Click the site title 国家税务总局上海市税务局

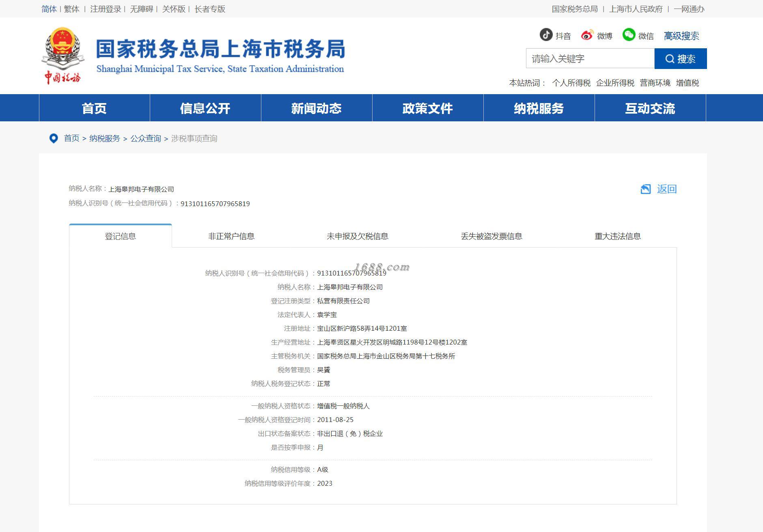point(220,49)
